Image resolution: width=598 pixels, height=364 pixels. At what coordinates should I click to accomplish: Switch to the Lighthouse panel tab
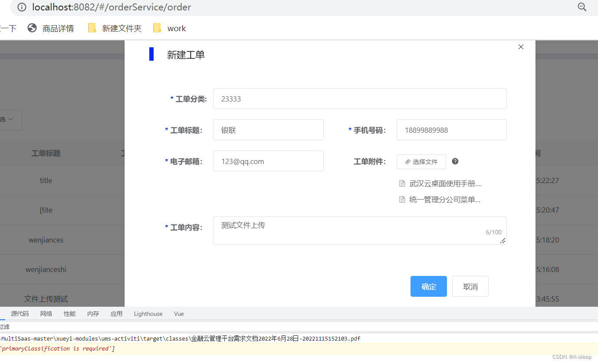tap(148, 313)
